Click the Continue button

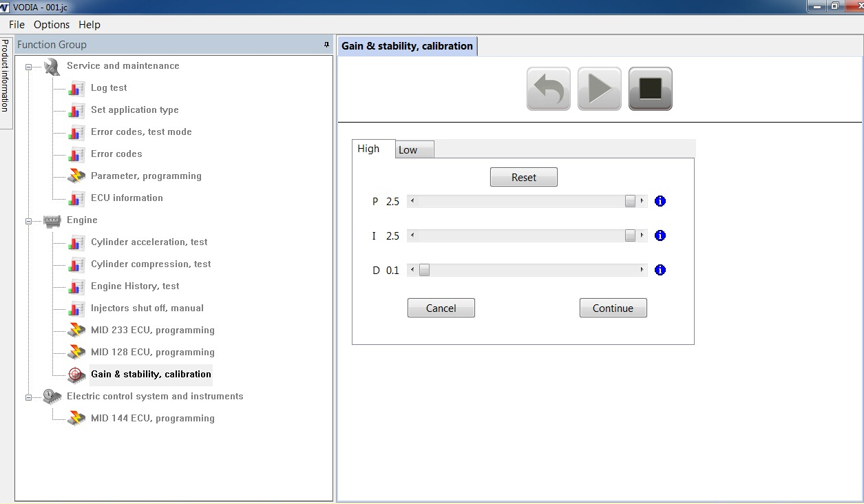[613, 308]
